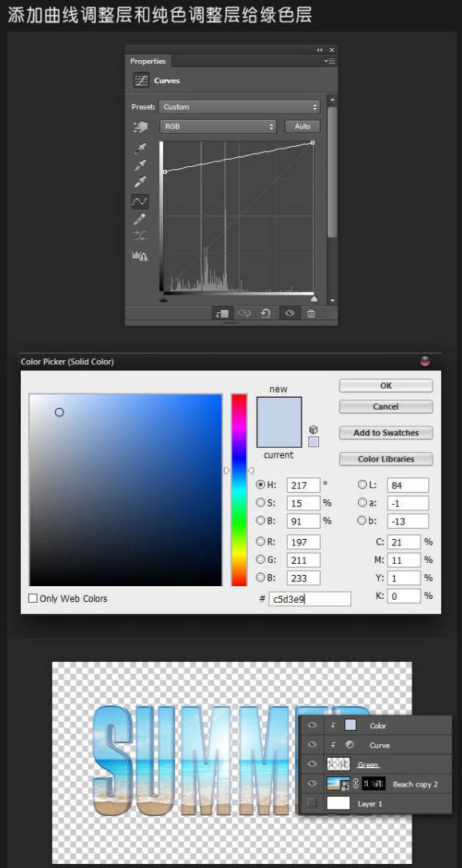462x868 pixels.
Task: Select the H hue radio button
Action: (261, 485)
